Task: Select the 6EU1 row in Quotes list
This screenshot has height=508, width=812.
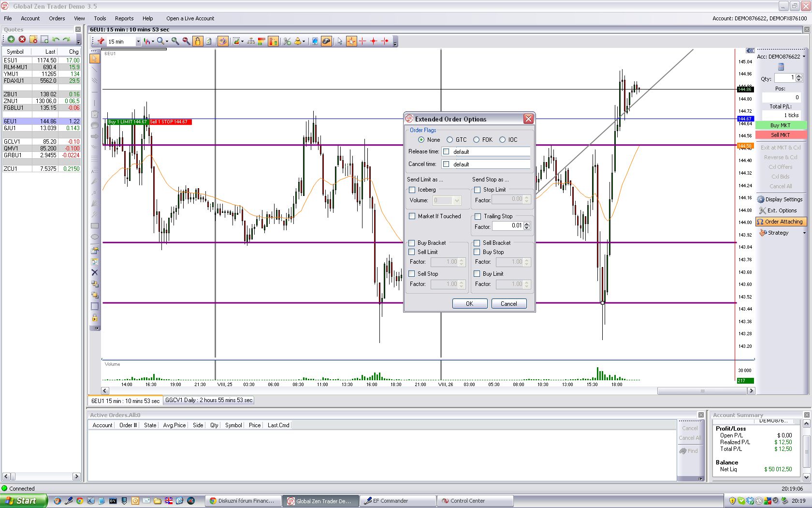Action: pos(42,121)
